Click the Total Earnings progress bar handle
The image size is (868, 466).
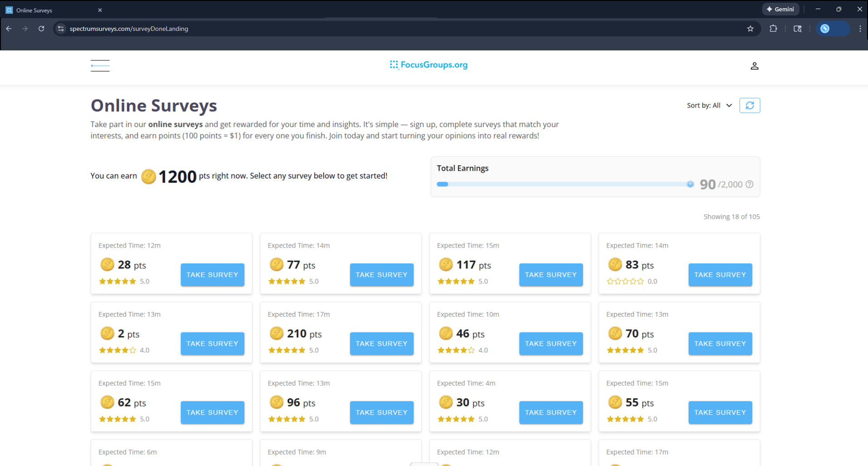point(690,184)
